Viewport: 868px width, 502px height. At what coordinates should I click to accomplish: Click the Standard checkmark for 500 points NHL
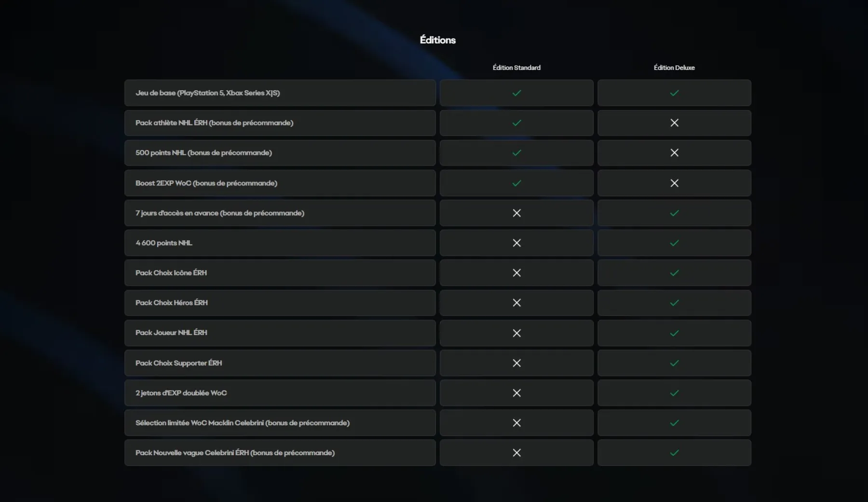516,153
